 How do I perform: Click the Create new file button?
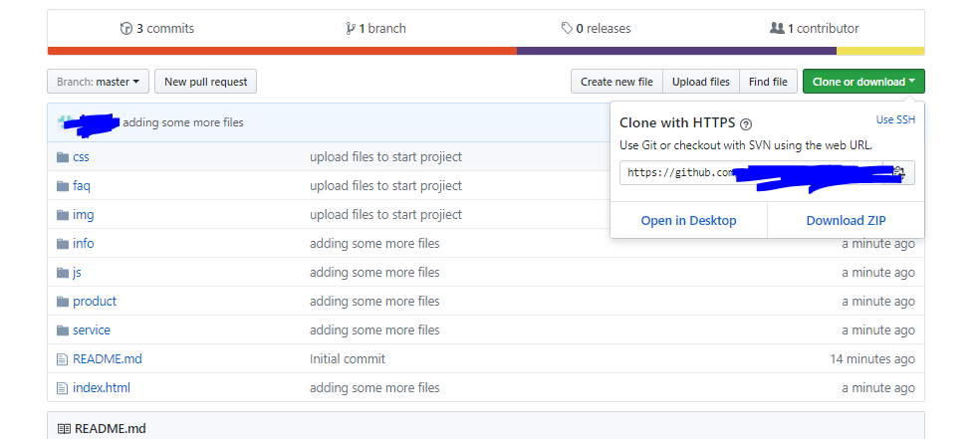pos(616,82)
